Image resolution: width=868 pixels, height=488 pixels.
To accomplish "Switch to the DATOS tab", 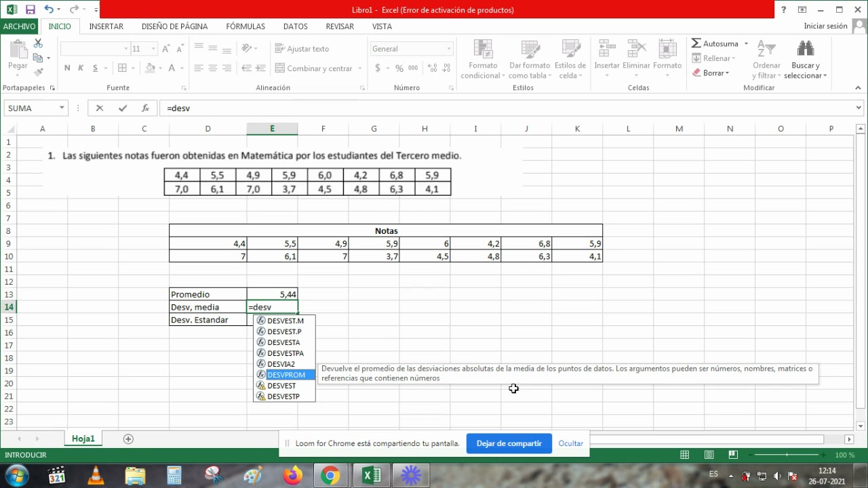I will tap(296, 26).
